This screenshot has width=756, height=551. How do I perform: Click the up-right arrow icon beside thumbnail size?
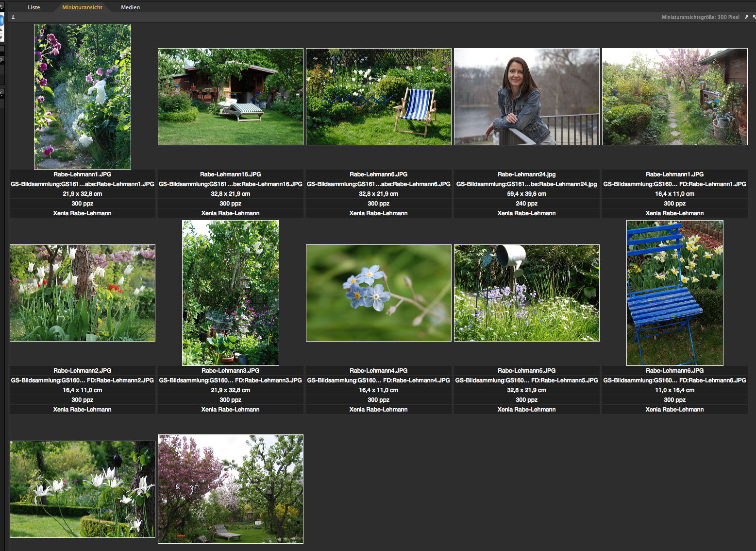[x=746, y=17]
